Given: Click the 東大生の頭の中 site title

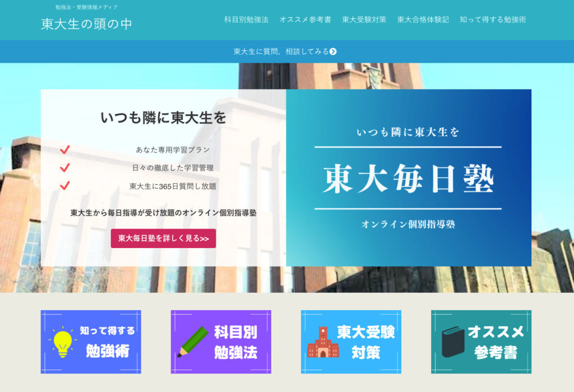Looking at the screenshot, I should (87, 24).
